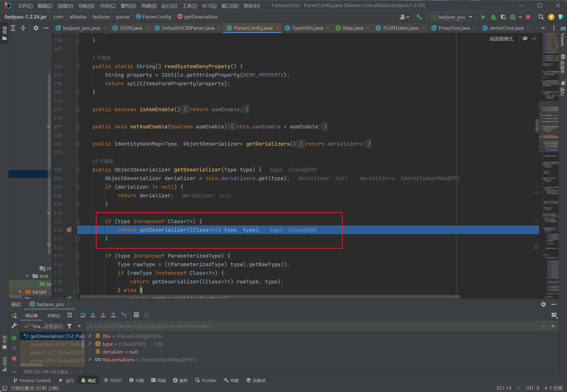Click the Force Step Into red arrow
Screen dimensions: 567x392
(103, 315)
